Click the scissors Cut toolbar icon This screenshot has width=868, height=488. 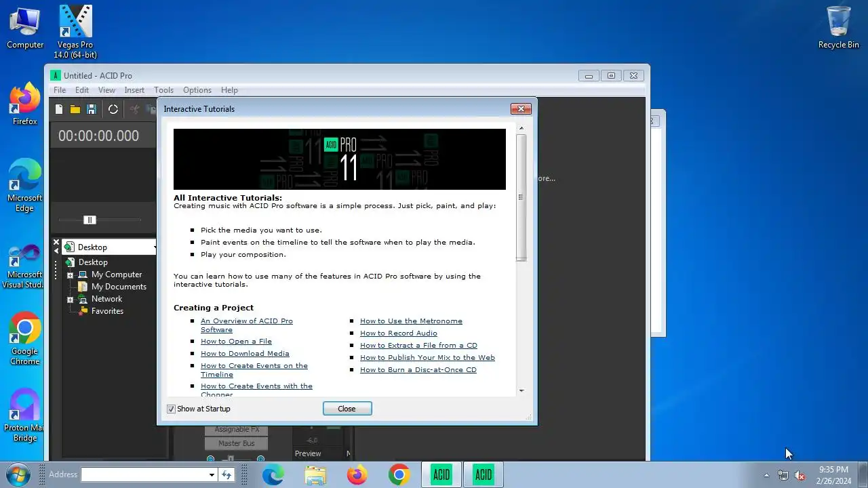pyautogui.click(x=134, y=109)
